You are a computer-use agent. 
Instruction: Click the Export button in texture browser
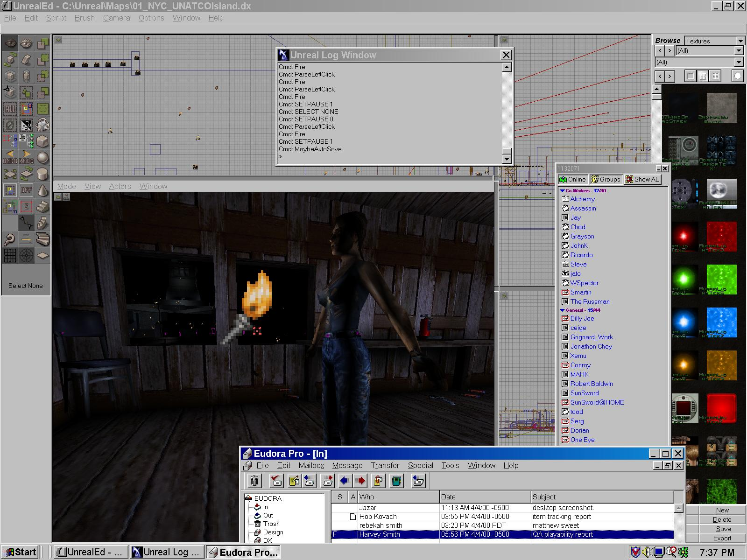pyautogui.click(x=722, y=538)
